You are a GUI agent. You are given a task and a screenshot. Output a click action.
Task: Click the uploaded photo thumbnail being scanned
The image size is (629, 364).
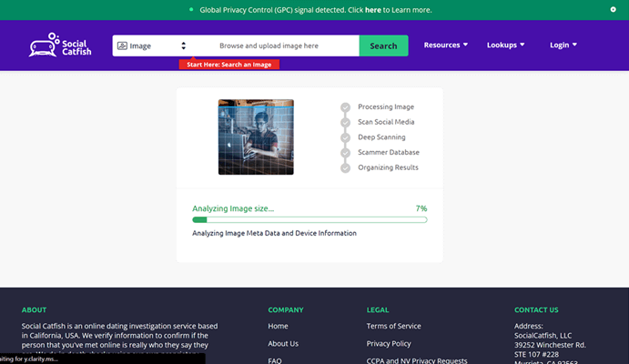256,136
